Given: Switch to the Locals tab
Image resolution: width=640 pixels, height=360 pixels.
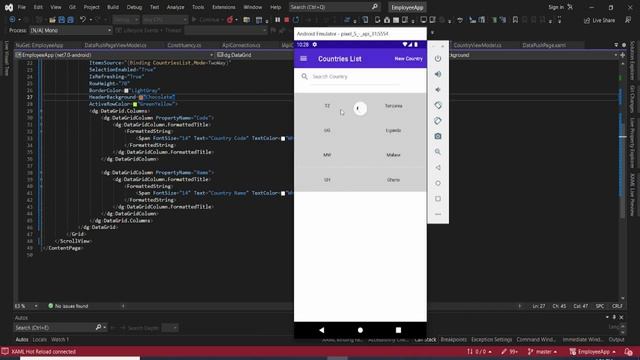Looking at the screenshot, I should [40, 340].
